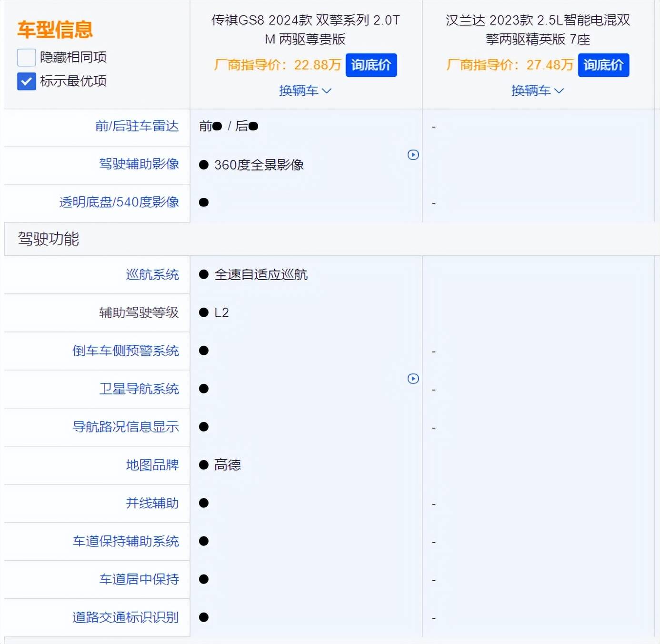This screenshot has width=660, height=644.
Task: Play video icon in 卫星导航系统 row
Action: click(413, 379)
